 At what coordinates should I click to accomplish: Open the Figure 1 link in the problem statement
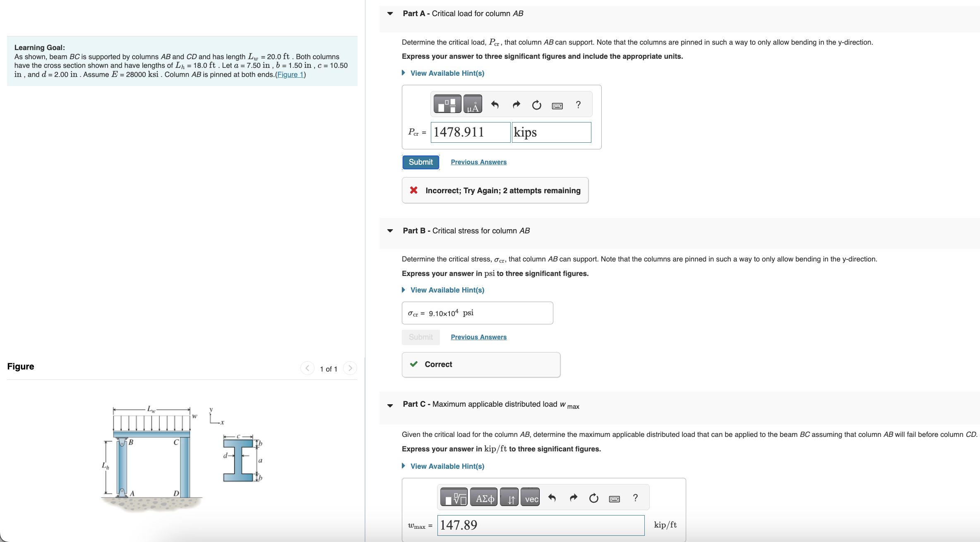pos(290,74)
